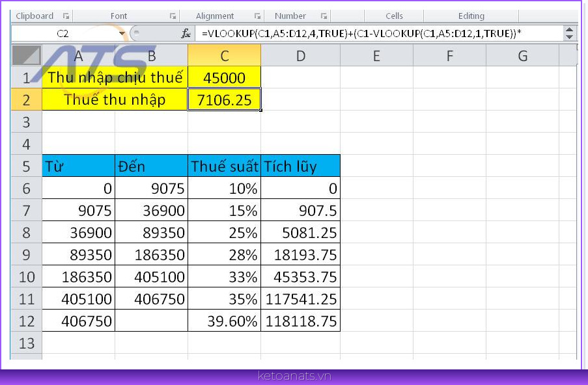Click the cell with 15% tax rate
This screenshot has height=385, width=588.
(224, 210)
